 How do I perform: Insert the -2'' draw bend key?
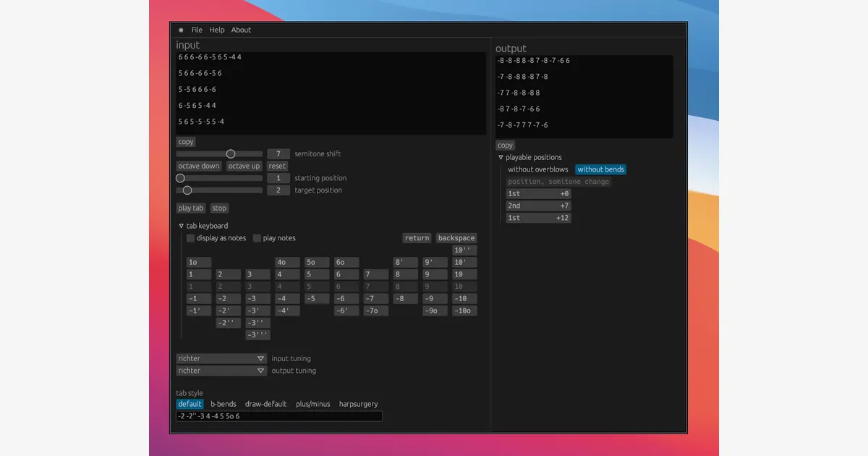(x=229, y=323)
